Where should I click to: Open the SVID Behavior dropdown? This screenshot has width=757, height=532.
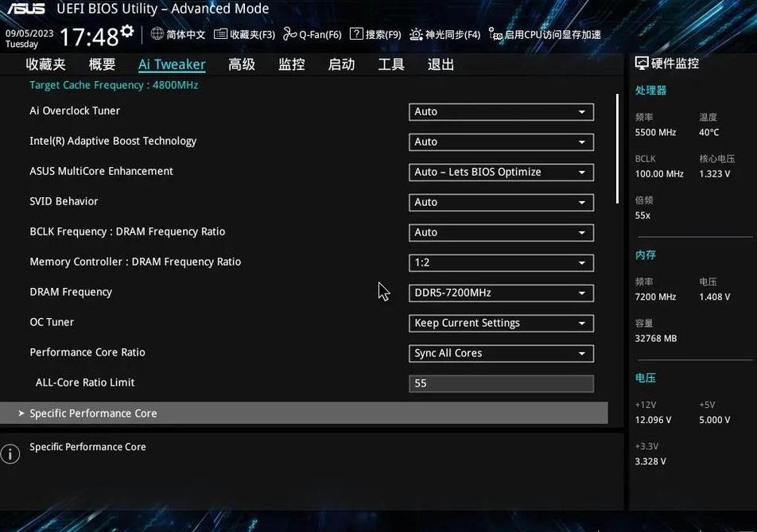(501, 202)
